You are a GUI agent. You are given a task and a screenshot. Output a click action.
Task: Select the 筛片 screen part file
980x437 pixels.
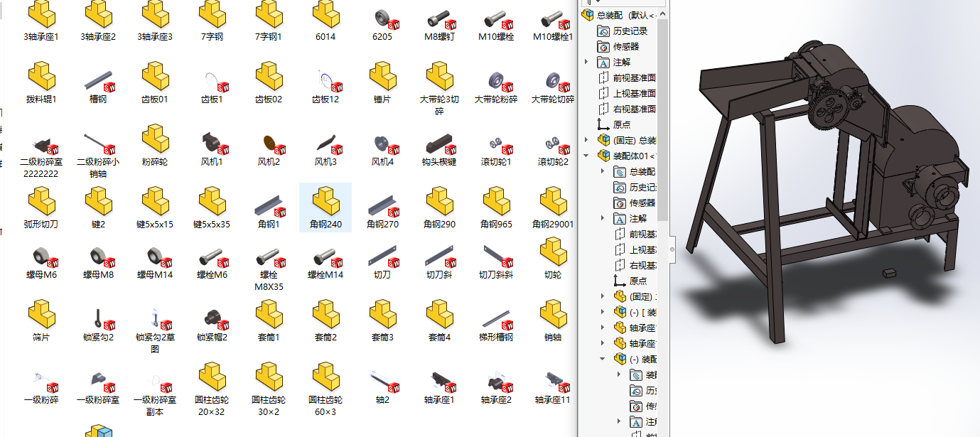pyautogui.click(x=41, y=320)
